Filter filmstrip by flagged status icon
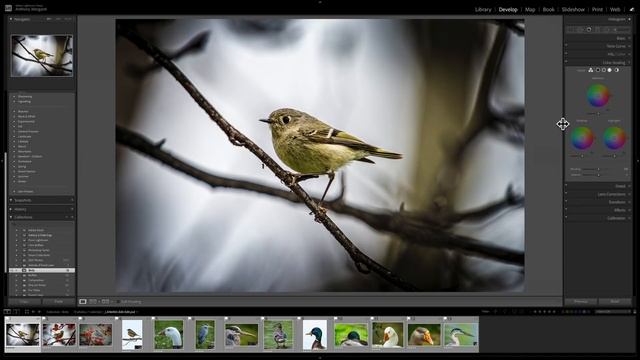Viewport: 640px width, 360px height. [496, 311]
